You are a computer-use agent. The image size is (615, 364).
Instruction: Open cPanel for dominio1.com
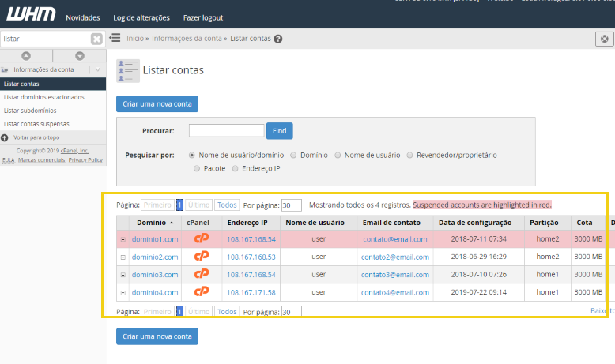coord(202,238)
